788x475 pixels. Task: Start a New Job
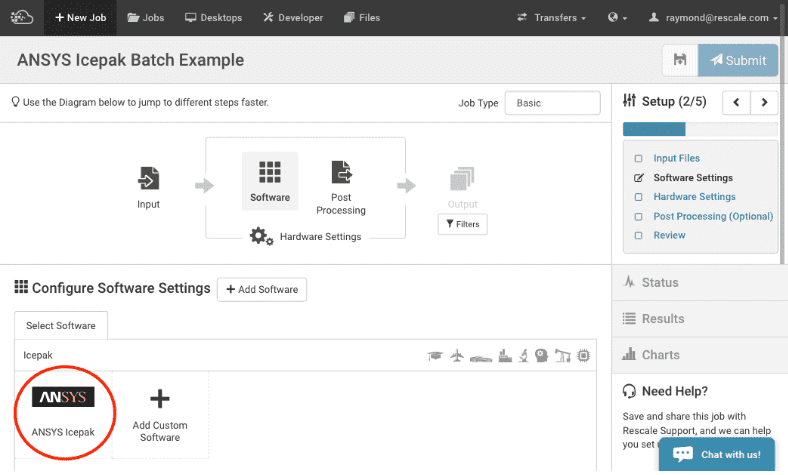point(80,18)
